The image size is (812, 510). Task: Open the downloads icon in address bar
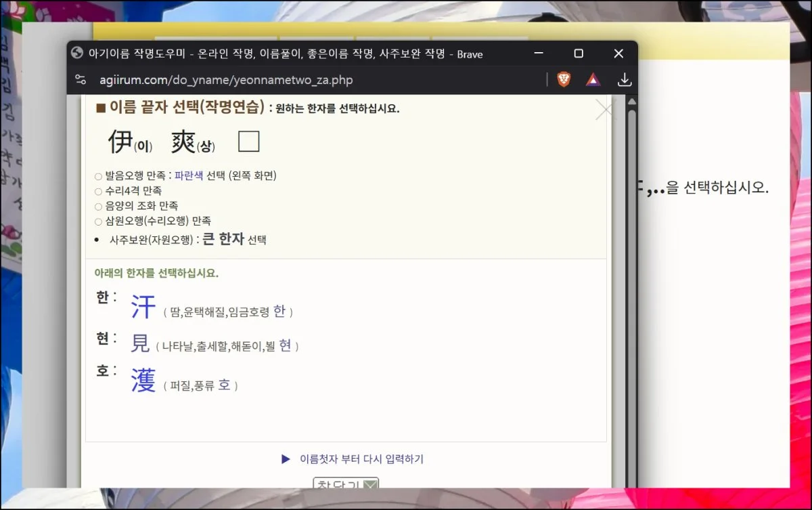625,80
